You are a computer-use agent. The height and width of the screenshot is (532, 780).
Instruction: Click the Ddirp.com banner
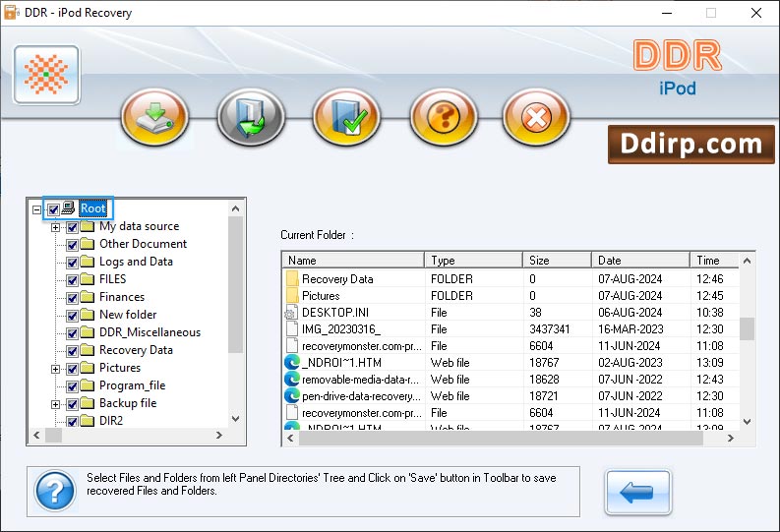[690, 145]
